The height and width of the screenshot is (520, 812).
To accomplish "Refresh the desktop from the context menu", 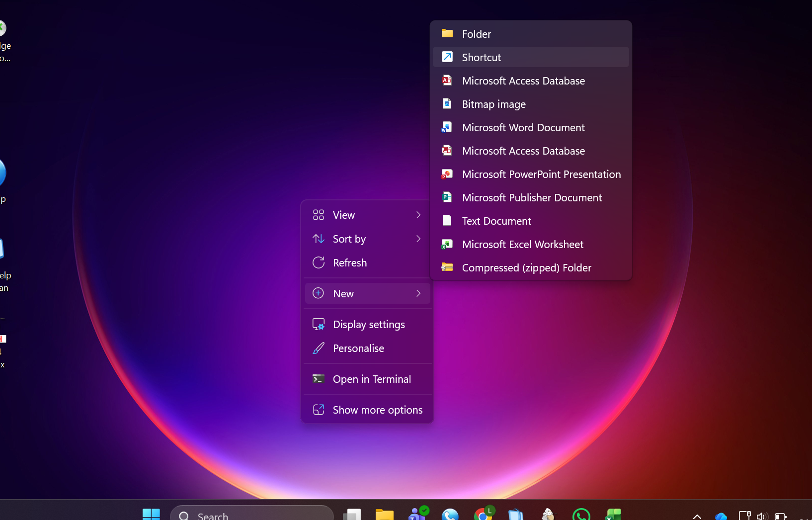I will pos(349,263).
